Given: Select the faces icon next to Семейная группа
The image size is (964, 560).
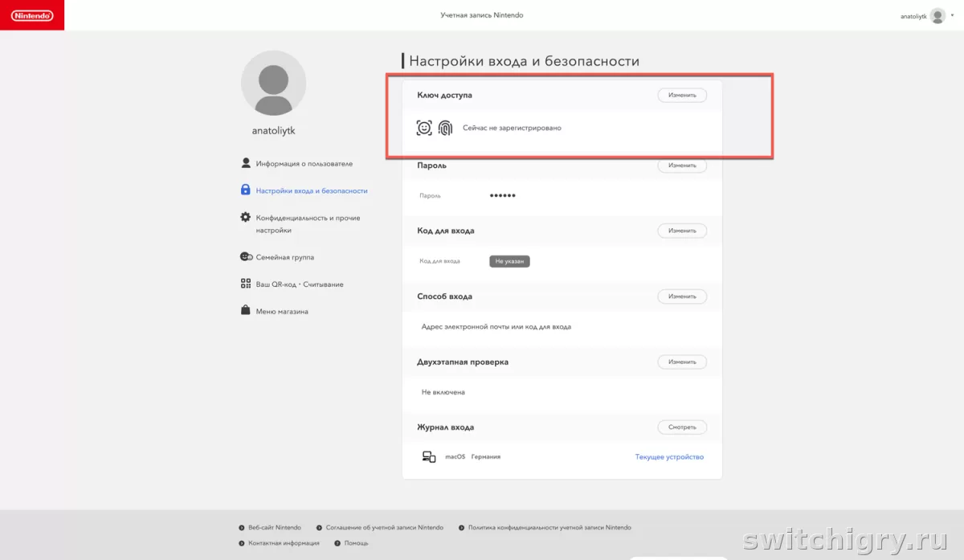Looking at the screenshot, I should coord(244,256).
